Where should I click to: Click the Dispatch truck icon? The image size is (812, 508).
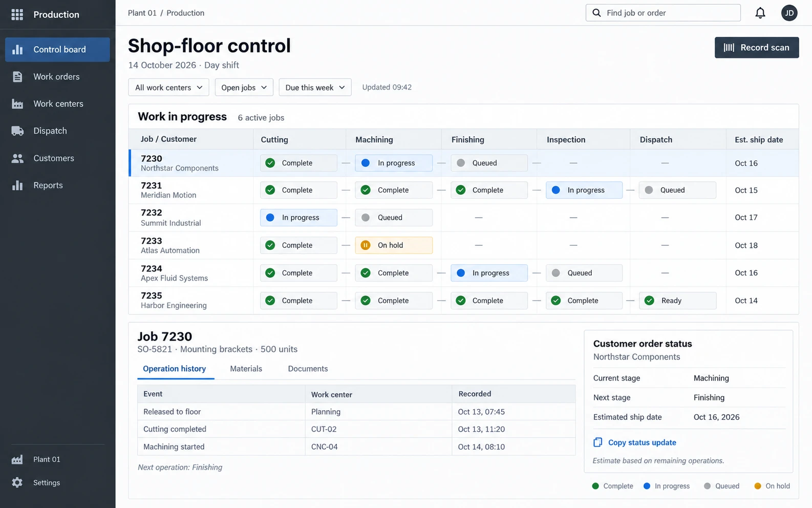click(17, 131)
